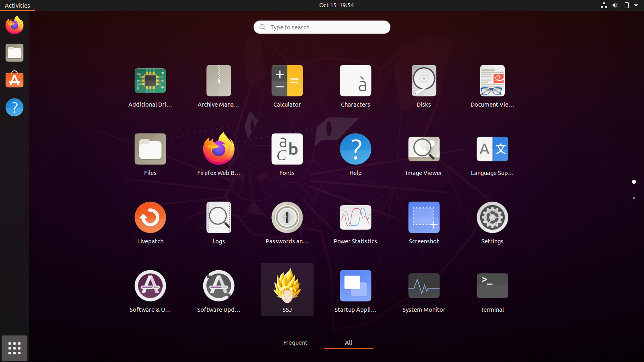
Task: Launch System Monitor
Action: tap(424, 292)
